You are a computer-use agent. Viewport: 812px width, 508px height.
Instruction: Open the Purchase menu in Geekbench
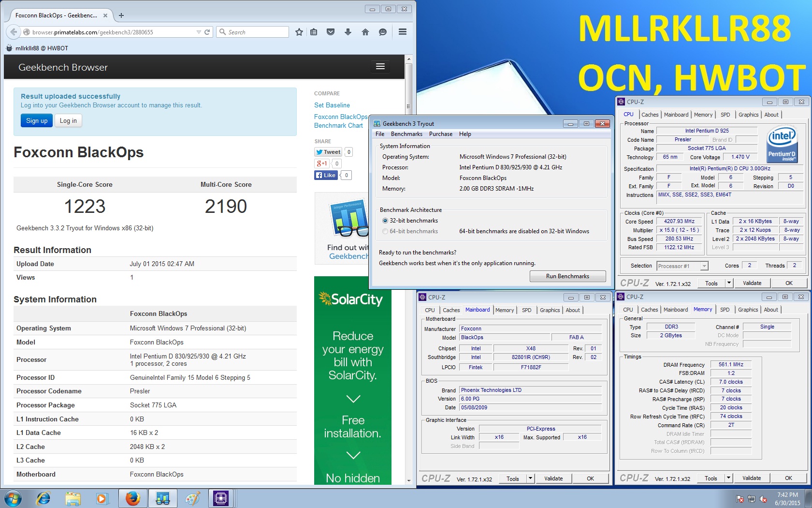pyautogui.click(x=441, y=134)
